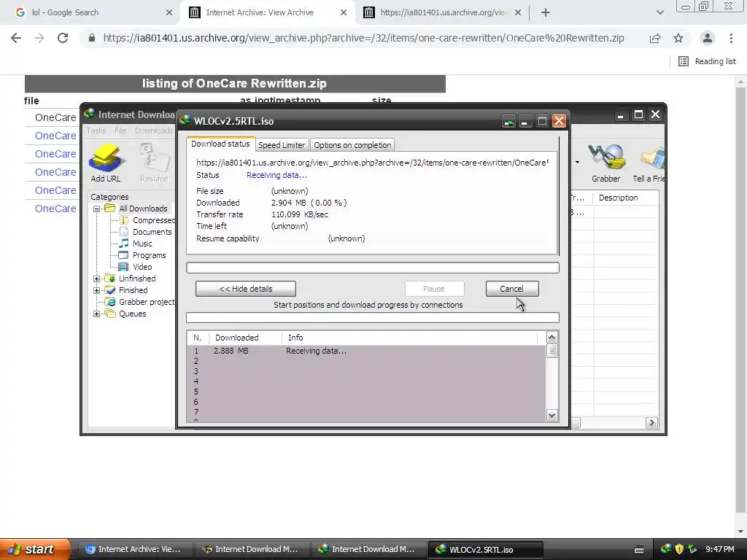
Task: Click the share page icon
Action: [655, 38]
